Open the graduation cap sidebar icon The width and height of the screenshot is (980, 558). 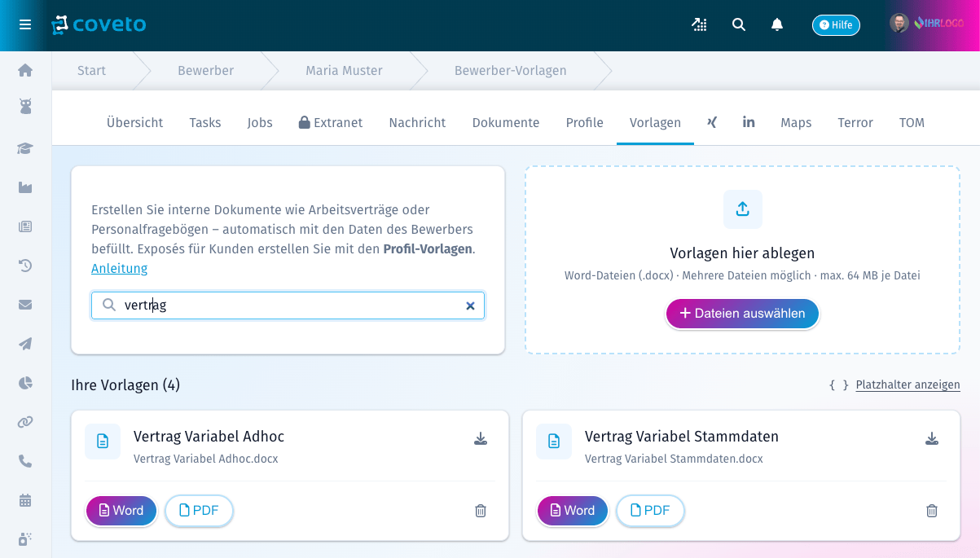pyautogui.click(x=25, y=148)
